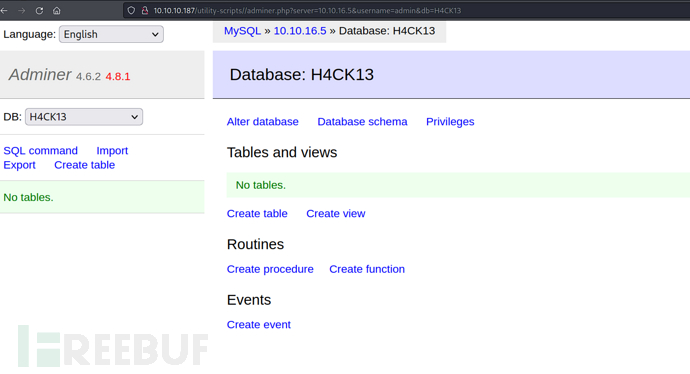Viewport: 690px width, 374px height.
Task: Open the DB dropdown showing H4CK13
Action: [84, 117]
